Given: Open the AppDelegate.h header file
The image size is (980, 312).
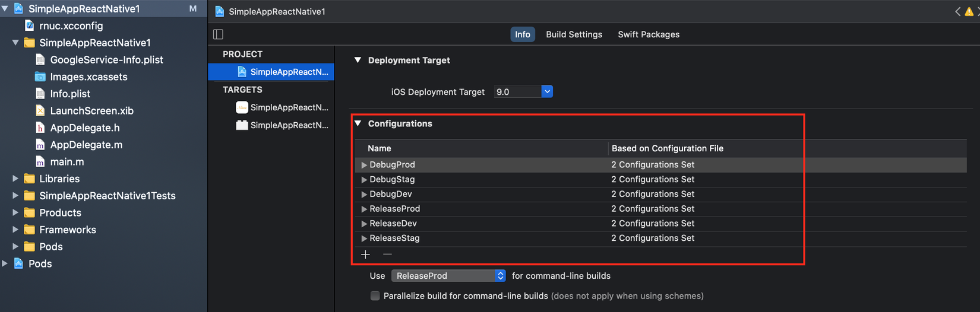Looking at the screenshot, I should pyautogui.click(x=84, y=128).
